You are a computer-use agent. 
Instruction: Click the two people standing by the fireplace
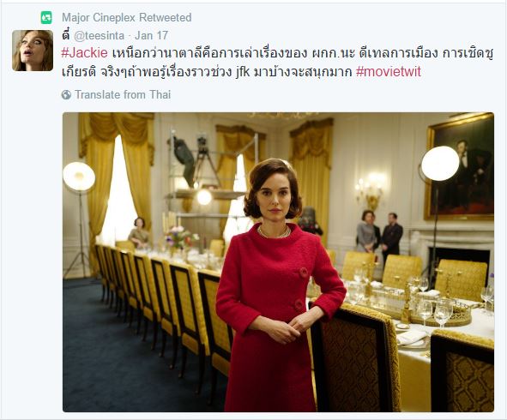click(x=379, y=233)
